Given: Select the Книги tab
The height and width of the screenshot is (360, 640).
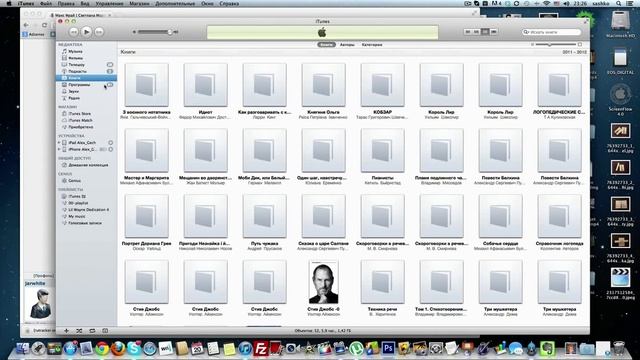Looking at the screenshot, I should (326, 44).
